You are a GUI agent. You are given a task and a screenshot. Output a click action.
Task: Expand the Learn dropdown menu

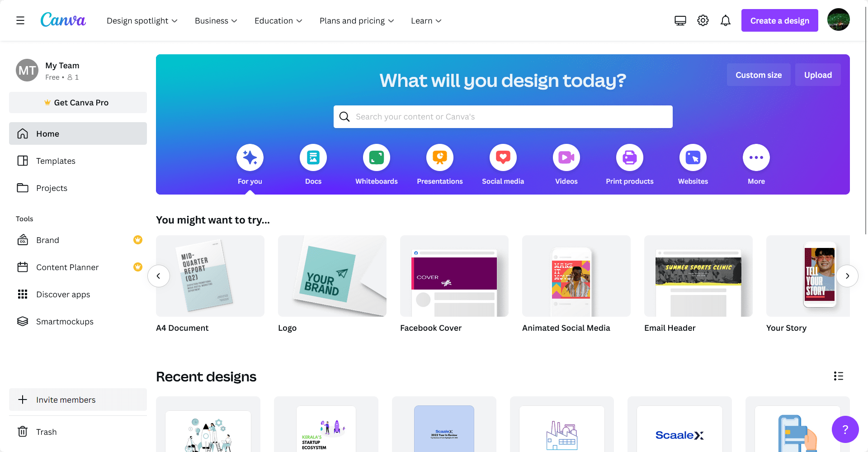point(426,21)
